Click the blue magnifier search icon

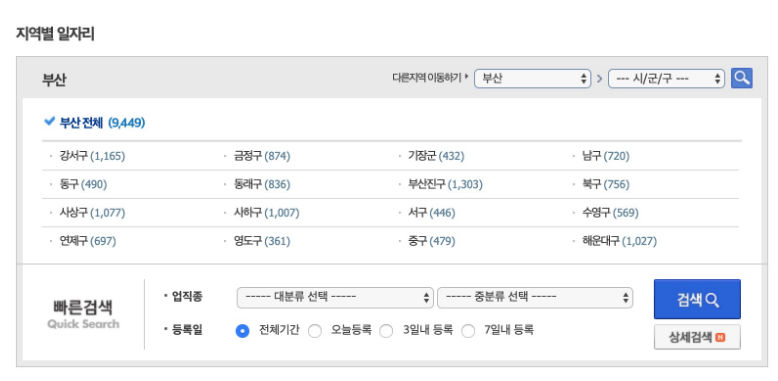741,78
